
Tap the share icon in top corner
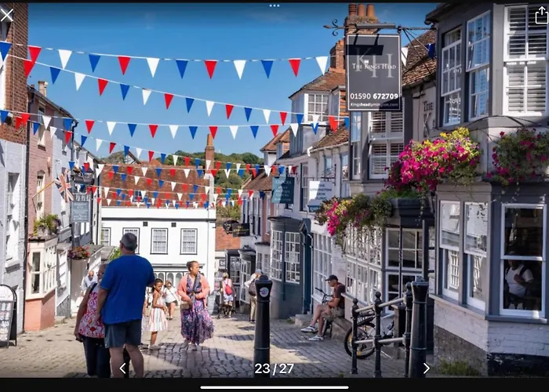click(541, 16)
